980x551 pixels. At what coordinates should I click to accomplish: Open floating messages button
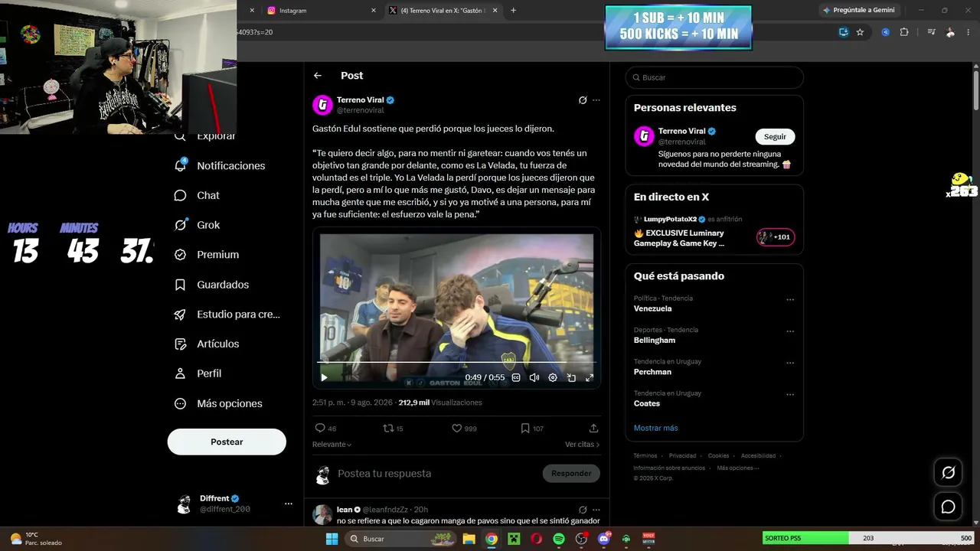[x=948, y=507]
